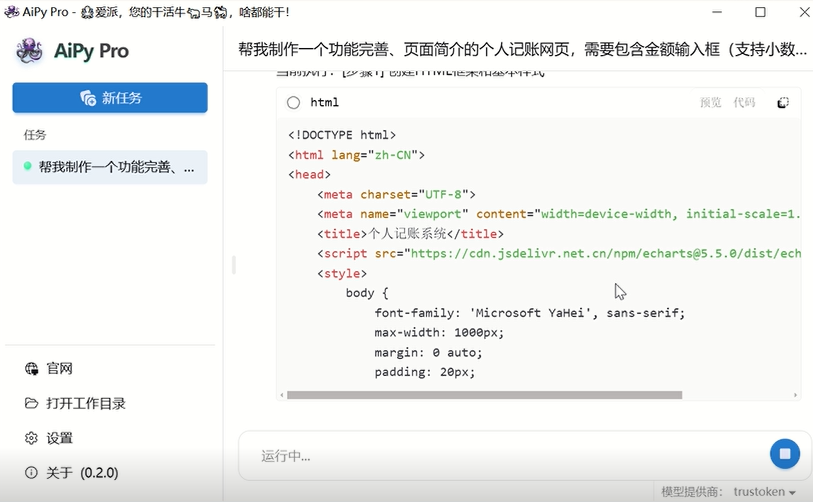Copy the html code block
This screenshot has height=502, width=813.
783,103
